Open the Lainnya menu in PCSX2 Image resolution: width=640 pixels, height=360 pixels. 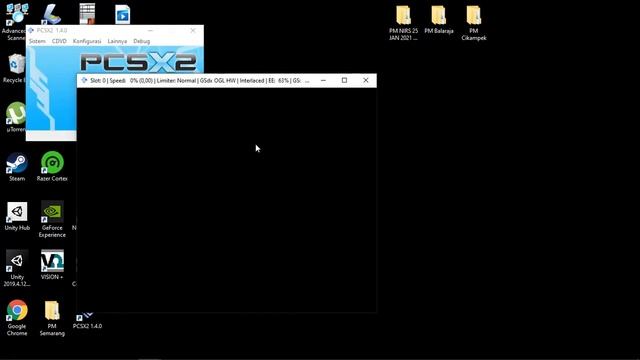click(117, 41)
